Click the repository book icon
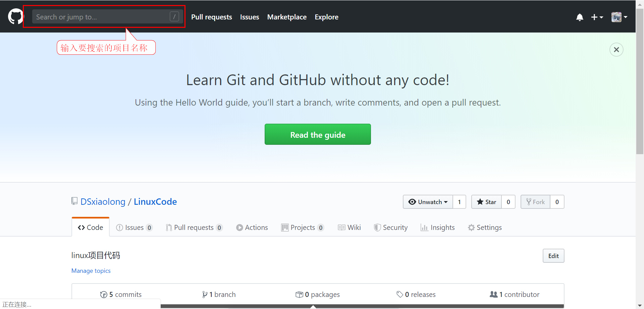Viewport: 644px width, 309px height. [74, 201]
